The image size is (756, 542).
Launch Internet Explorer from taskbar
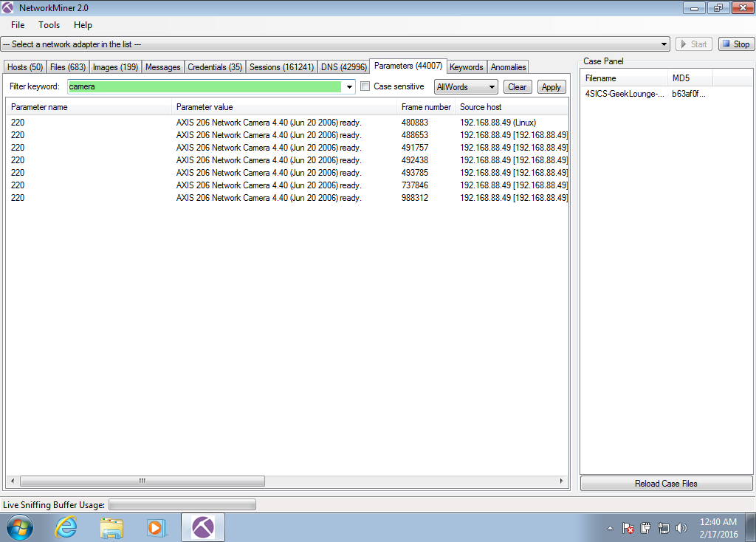click(66, 527)
